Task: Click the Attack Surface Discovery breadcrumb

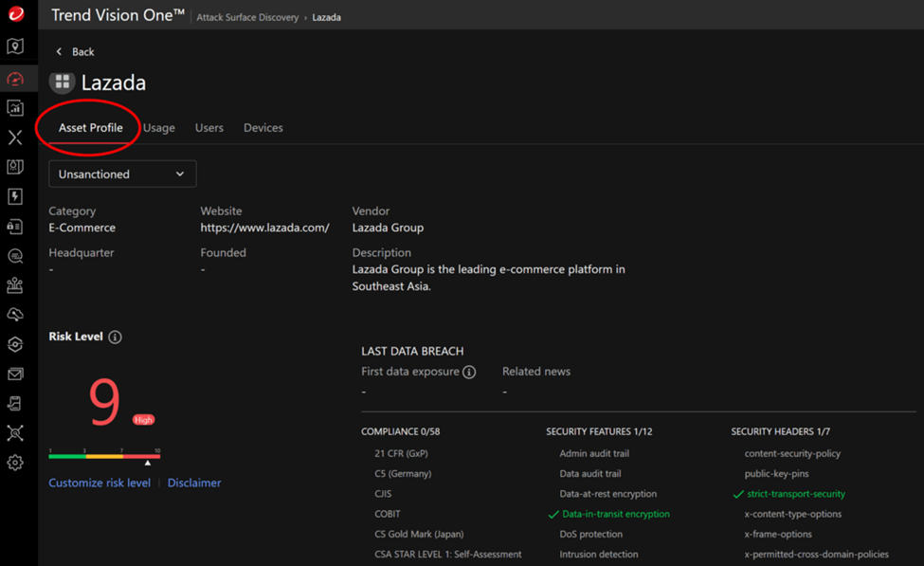Action: pyautogui.click(x=247, y=18)
